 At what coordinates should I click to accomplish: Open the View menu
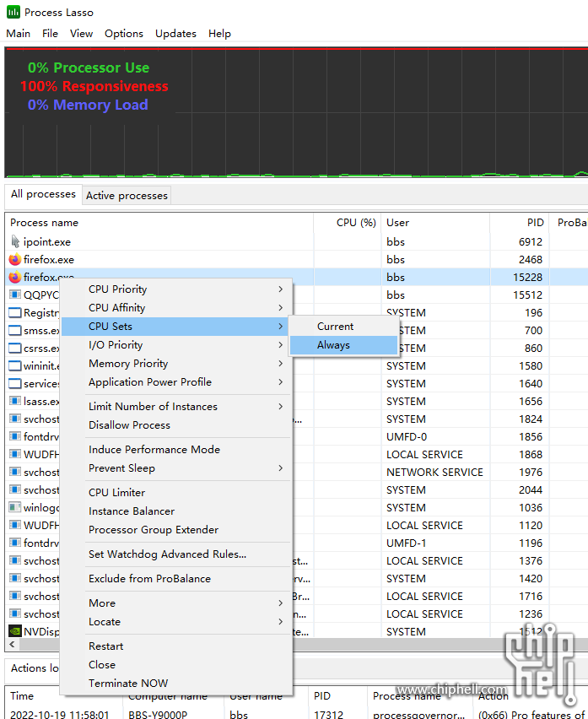[x=81, y=34]
